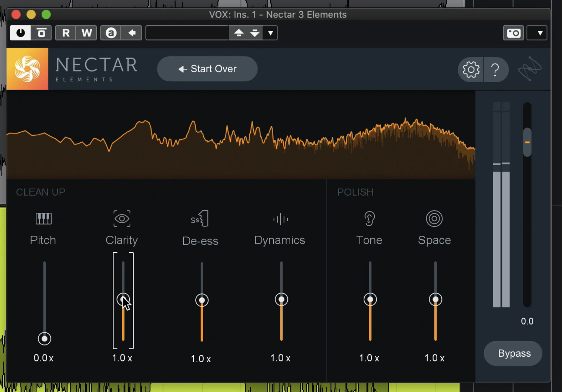Viewport: 562px width, 392px height.
Task: Click the orange spectrum analyzer display
Action: [241, 135]
